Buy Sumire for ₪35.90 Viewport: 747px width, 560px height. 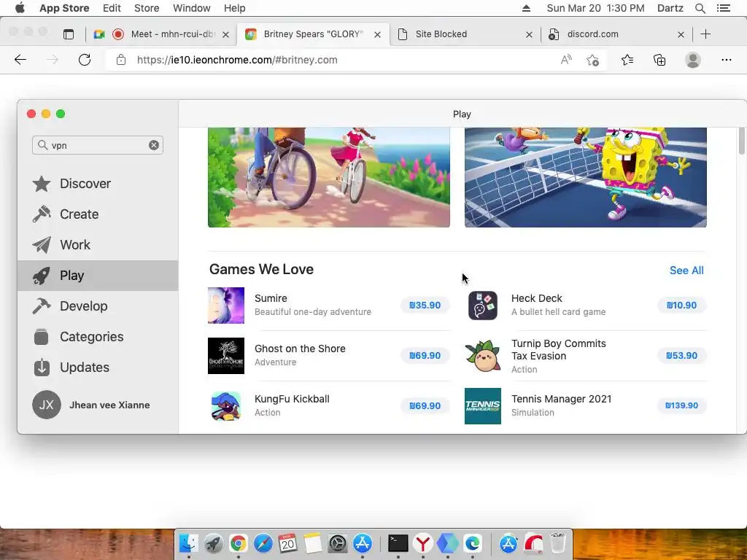pos(425,306)
